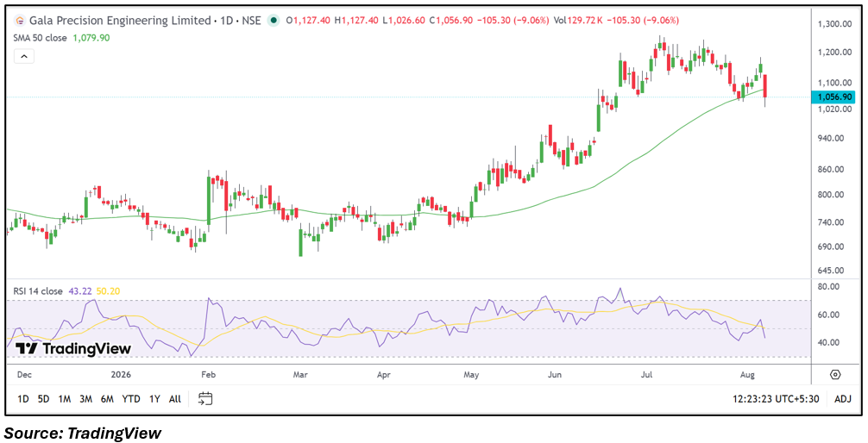868x443 pixels.
Task: Click the 40.00 RSI axis label
Action: 828,342
